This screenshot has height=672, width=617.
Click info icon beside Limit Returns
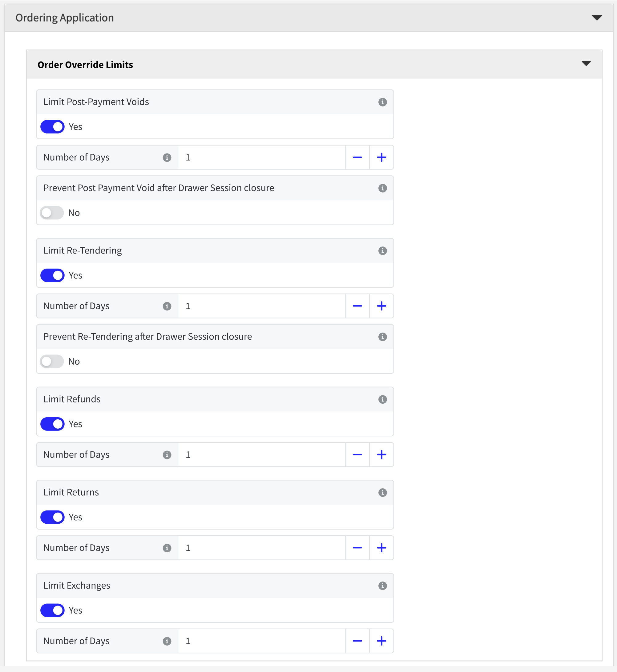pyautogui.click(x=382, y=493)
